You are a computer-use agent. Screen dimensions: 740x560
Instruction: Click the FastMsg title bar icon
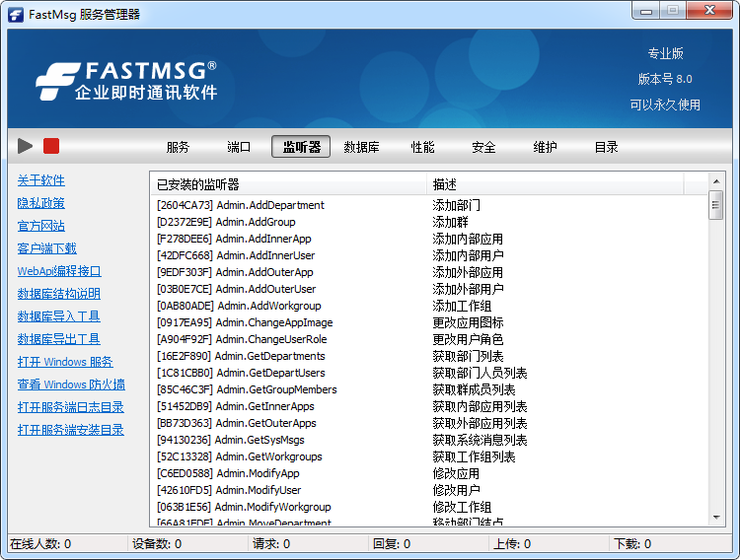pyautogui.click(x=16, y=15)
